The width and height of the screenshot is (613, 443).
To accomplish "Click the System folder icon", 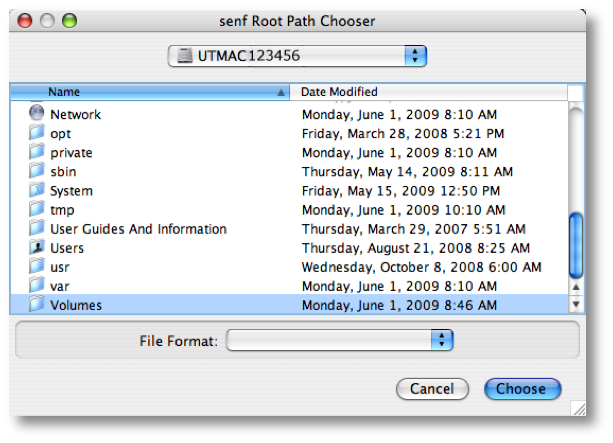I will 36,190.
